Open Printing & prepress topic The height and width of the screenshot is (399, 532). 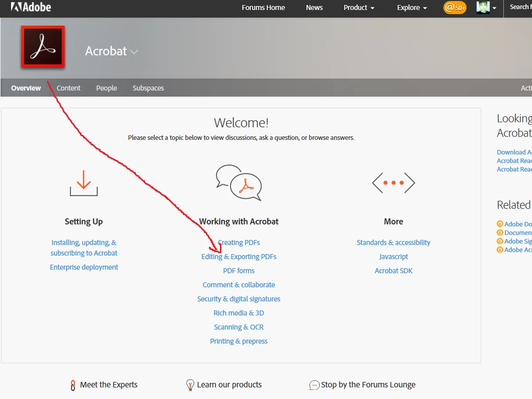coord(239,341)
